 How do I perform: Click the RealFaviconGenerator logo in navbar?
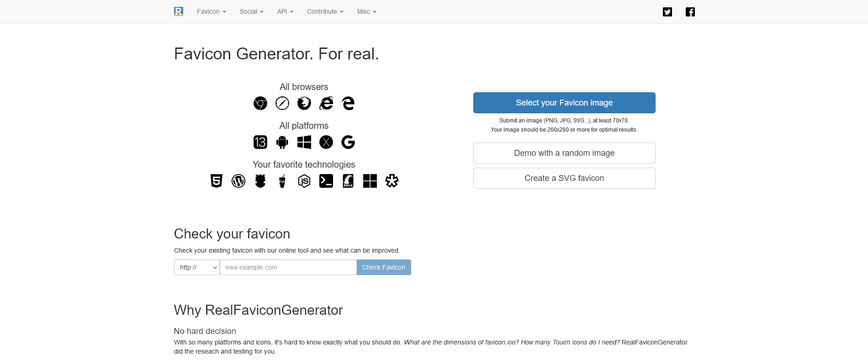click(x=179, y=11)
